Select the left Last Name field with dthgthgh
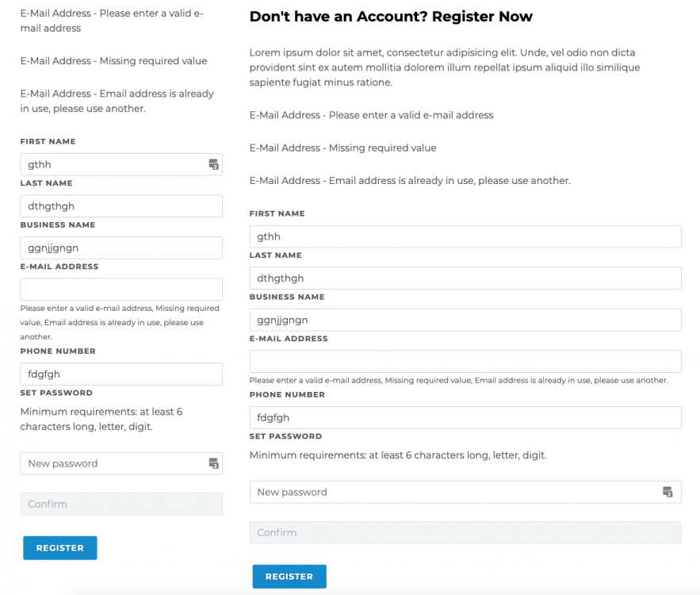This screenshot has height=595, width=700. coord(120,205)
